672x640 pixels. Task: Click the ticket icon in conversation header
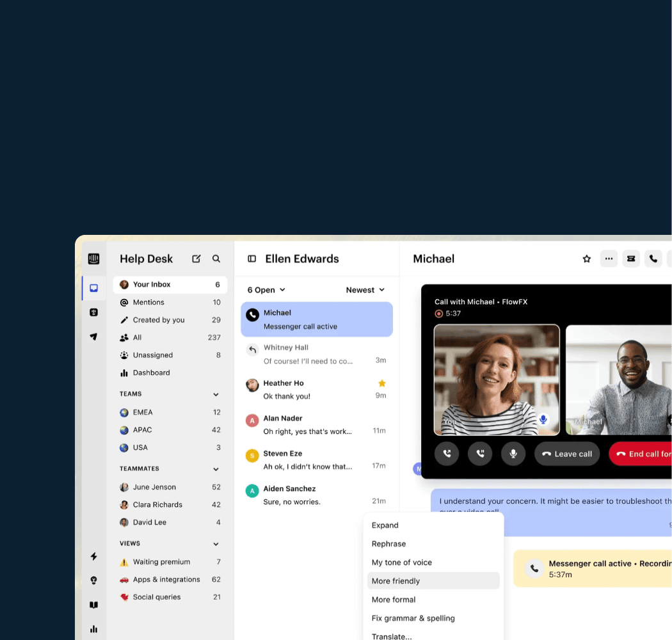click(631, 259)
